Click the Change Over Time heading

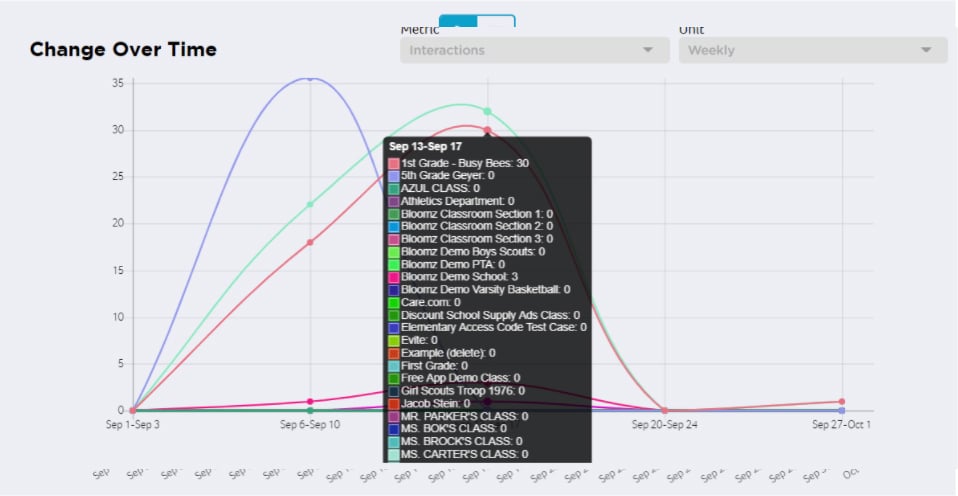point(123,50)
